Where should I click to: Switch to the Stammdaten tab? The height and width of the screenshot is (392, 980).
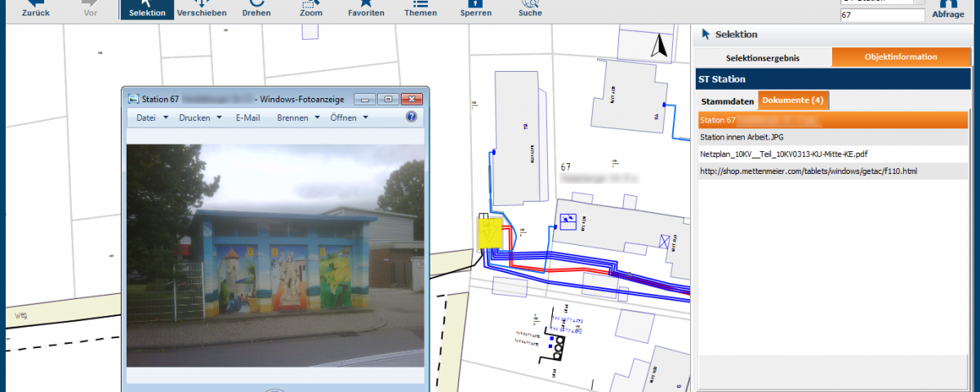pos(727,101)
